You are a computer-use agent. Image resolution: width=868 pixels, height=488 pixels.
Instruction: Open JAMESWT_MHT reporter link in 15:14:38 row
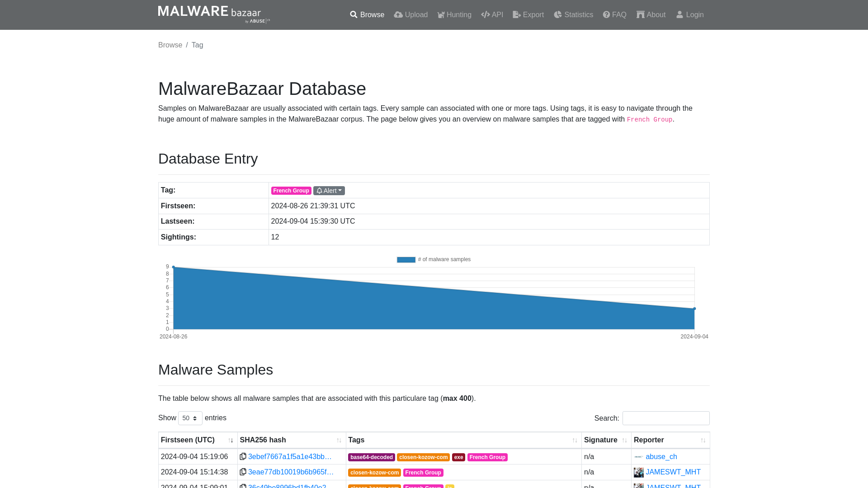click(673, 472)
